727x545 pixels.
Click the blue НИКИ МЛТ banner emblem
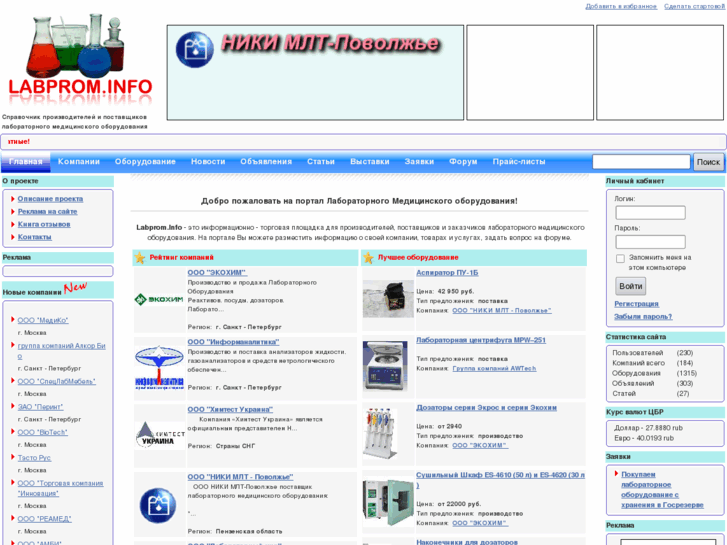coord(195,50)
